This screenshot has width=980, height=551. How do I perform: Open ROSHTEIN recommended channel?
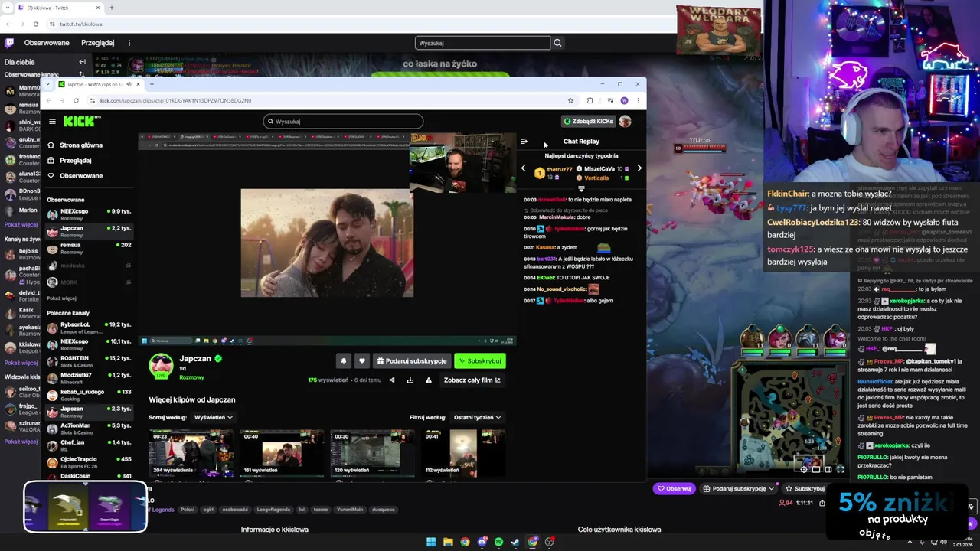point(88,360)
